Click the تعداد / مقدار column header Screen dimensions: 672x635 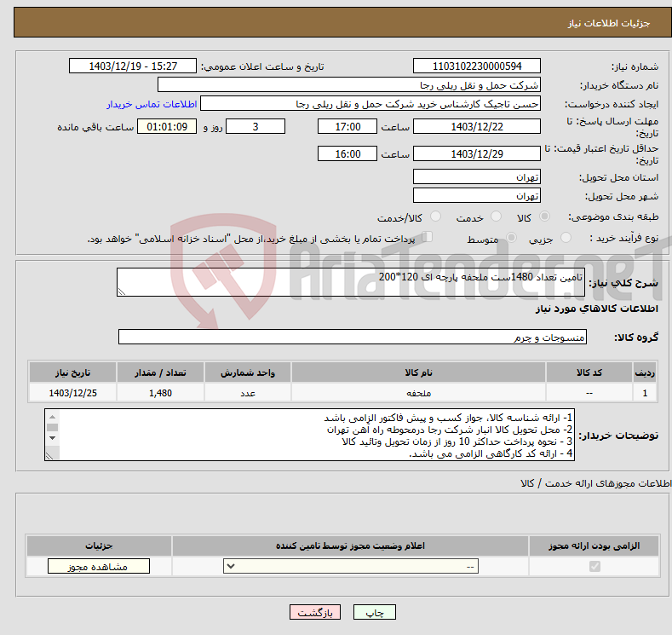(160, 372)
